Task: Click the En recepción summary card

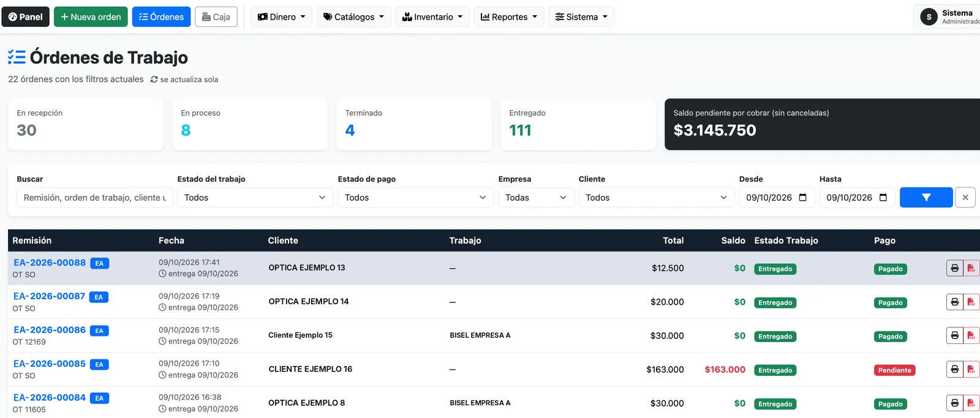Action: 86,124
